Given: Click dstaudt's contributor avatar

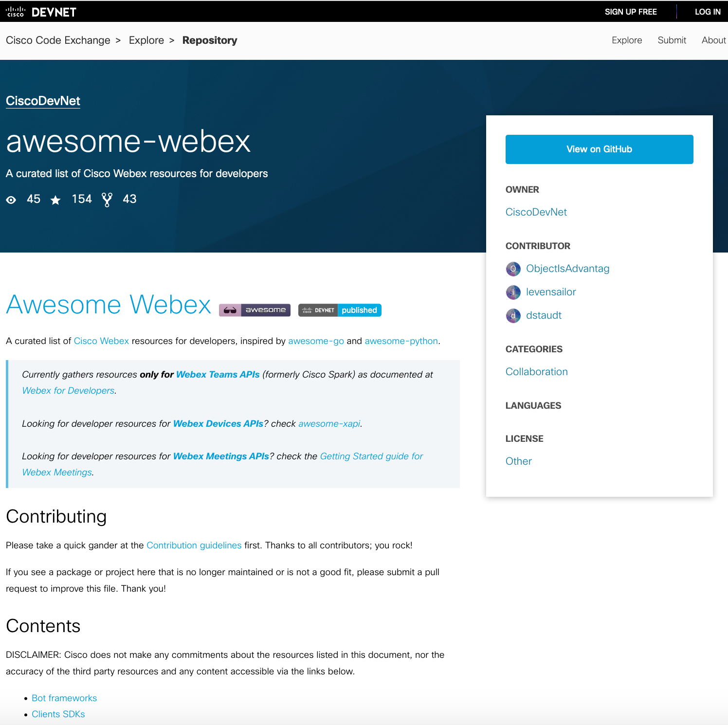Looking at the screenshot, I should pos(513,315).
